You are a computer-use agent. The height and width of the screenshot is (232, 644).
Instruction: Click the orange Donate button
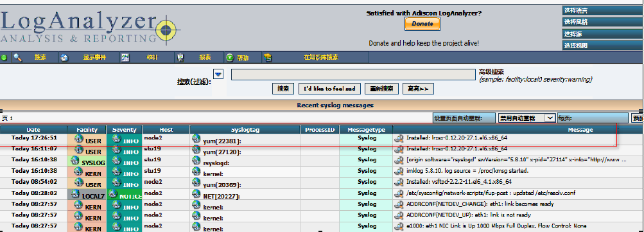422,24
